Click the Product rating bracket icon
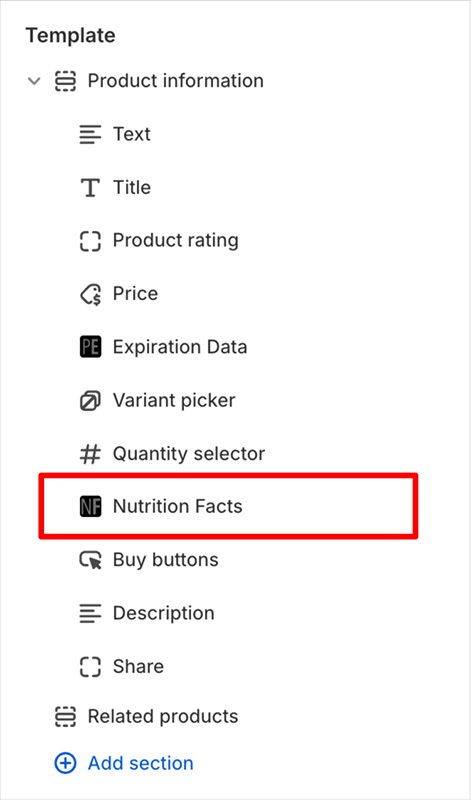 [90, 240]
